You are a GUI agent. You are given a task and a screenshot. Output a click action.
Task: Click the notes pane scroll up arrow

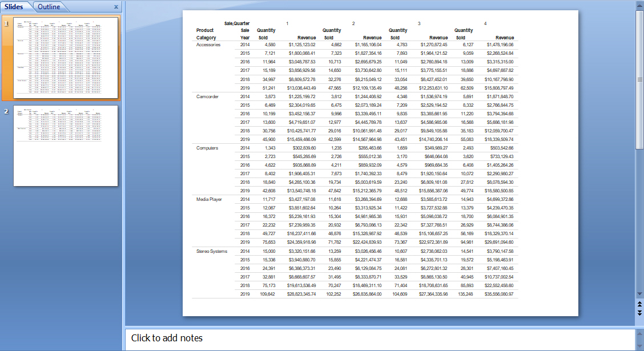pos(639,333)
